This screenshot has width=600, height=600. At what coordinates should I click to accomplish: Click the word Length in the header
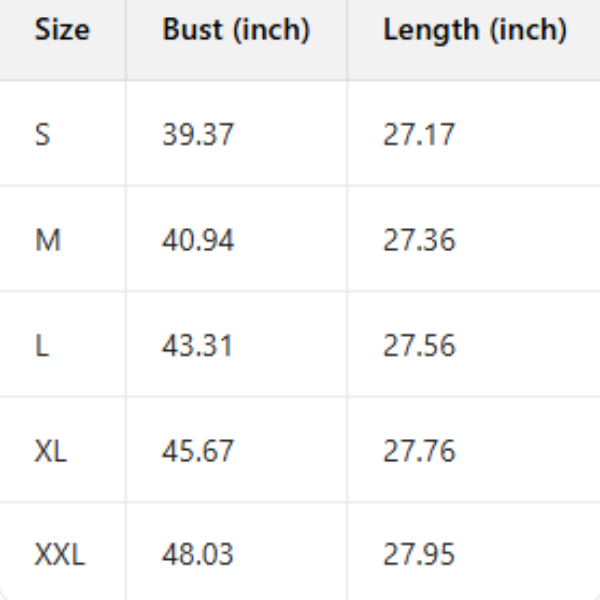click(431, 30)
